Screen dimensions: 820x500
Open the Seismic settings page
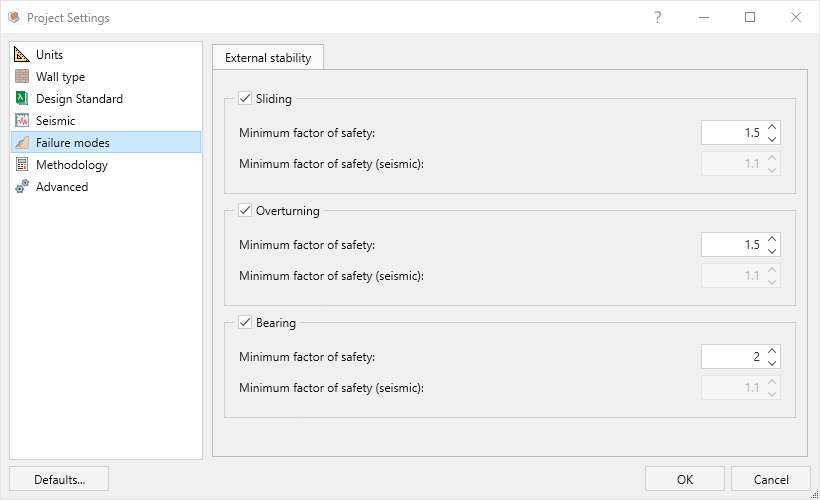click(106, 120)
